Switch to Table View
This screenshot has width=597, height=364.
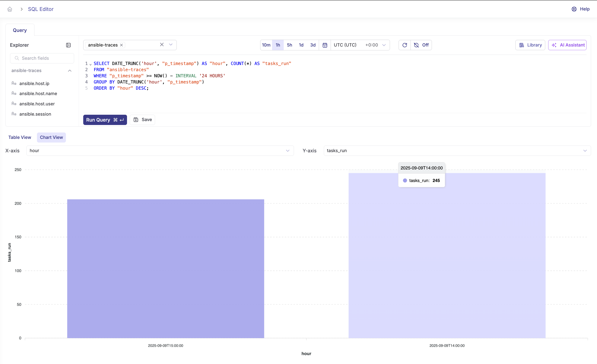tap(20, 137)
